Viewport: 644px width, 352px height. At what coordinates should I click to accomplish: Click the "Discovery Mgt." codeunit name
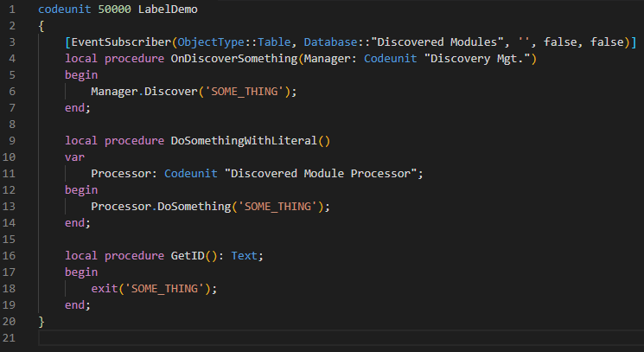477,58
